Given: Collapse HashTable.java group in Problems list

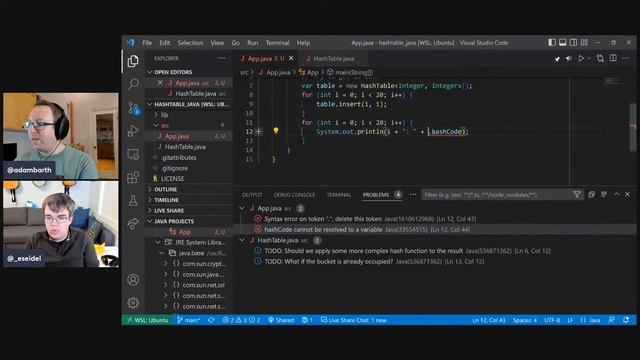Looking at the screenshot, I should (242, 240).
